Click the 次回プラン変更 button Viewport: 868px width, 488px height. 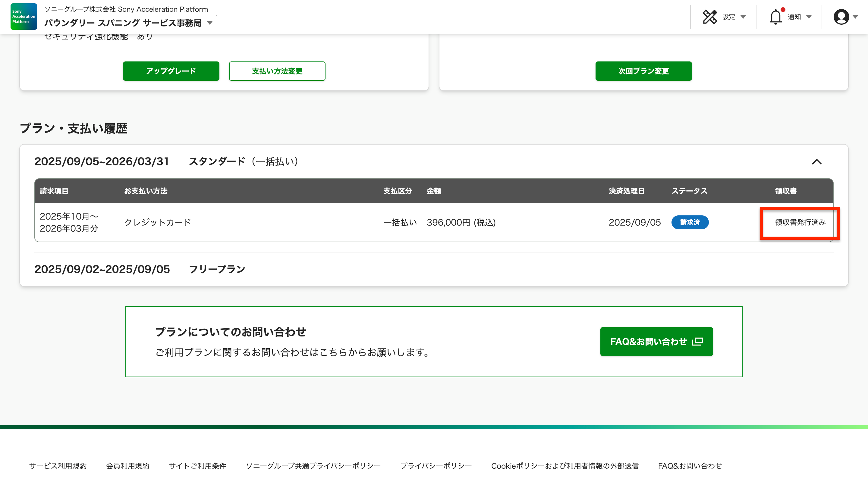(643, 71)
